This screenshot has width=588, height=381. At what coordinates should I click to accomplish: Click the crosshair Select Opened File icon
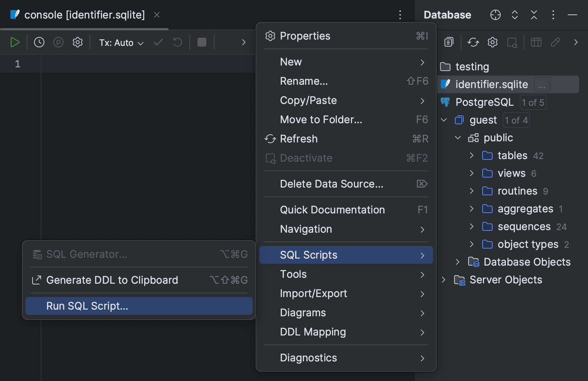click(x=495, y=15)
